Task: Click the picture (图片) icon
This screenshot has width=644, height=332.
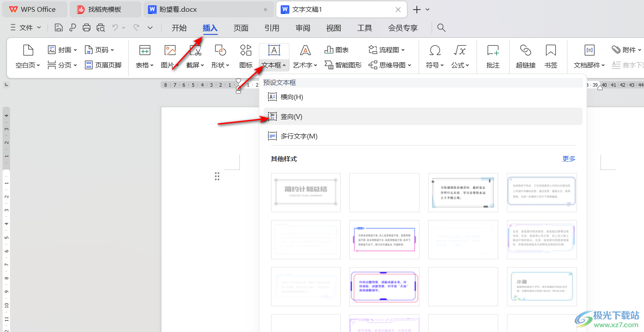Action: 170,51
